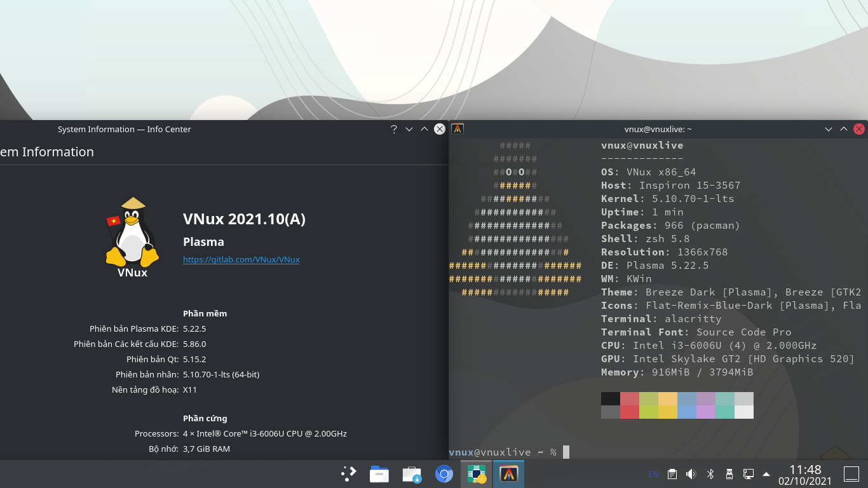868x488 pixels.
Task: Click the show desktop button
Action: pyautogui.click(x=851, y=474)
